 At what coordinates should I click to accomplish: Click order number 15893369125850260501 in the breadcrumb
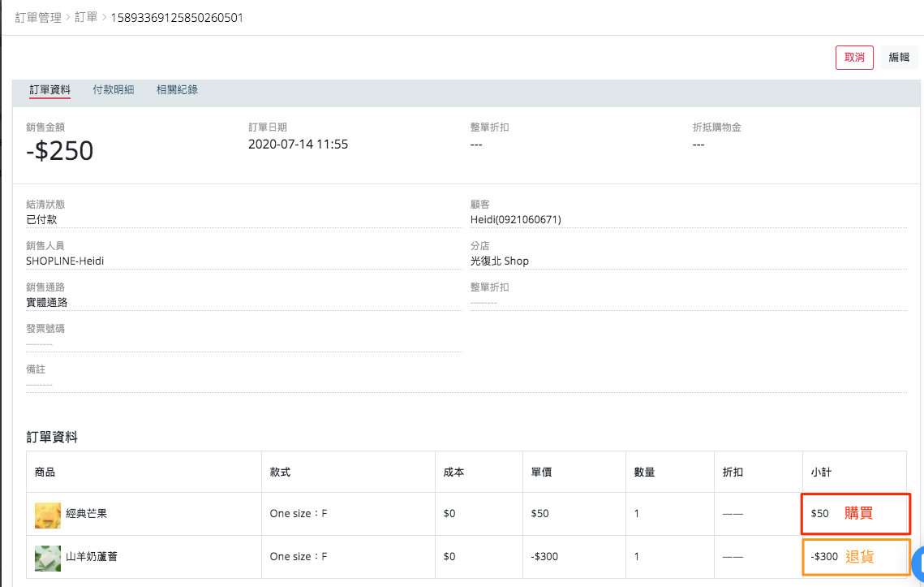(x=177, y=18)
